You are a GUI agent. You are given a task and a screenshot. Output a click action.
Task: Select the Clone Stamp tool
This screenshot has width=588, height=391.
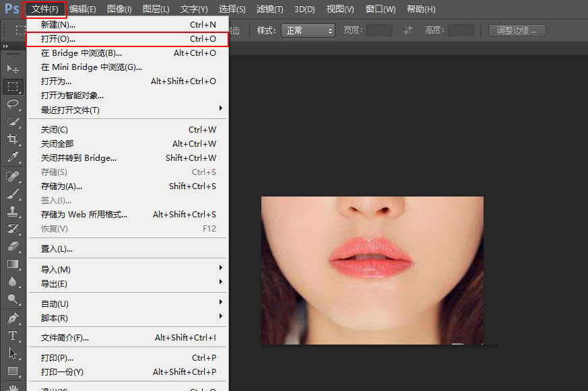pyautogui.click(x=13, y=211)
